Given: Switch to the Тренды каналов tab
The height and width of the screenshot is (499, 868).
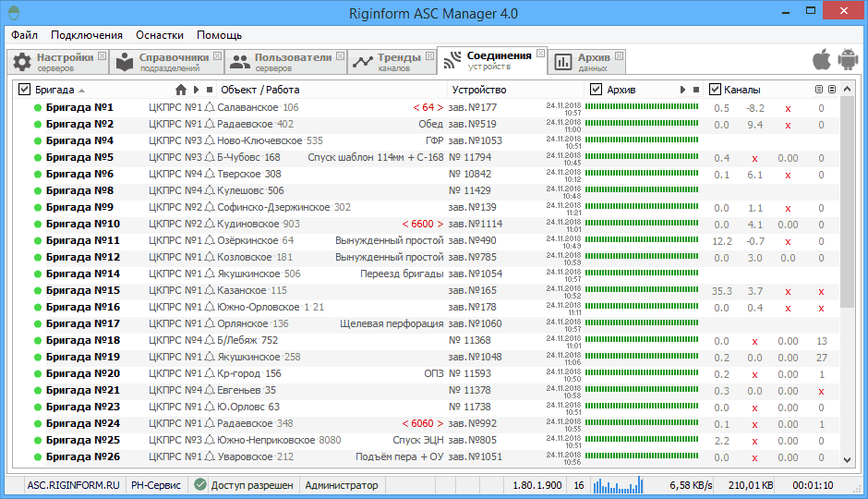Looking at the screenshot, I should pyautogui.click(x=392, y=62).
